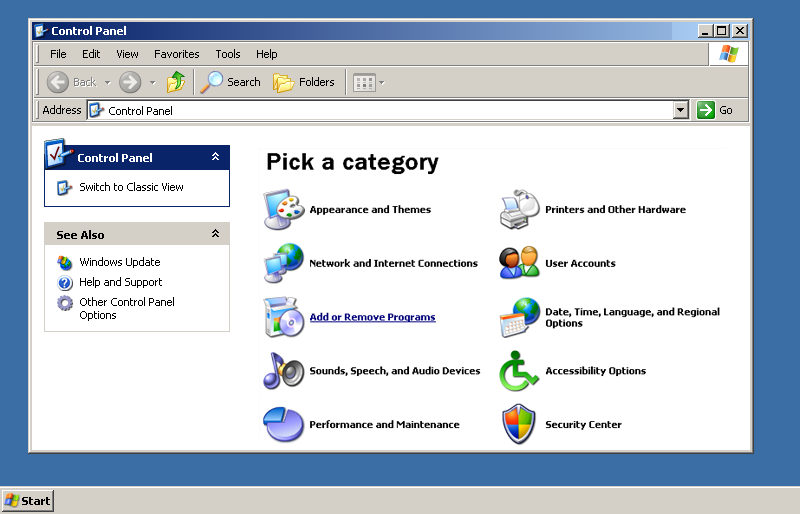Click the User Accounts text link
Image resolution: width=800 pixels, height=514 pixels.
580,263
